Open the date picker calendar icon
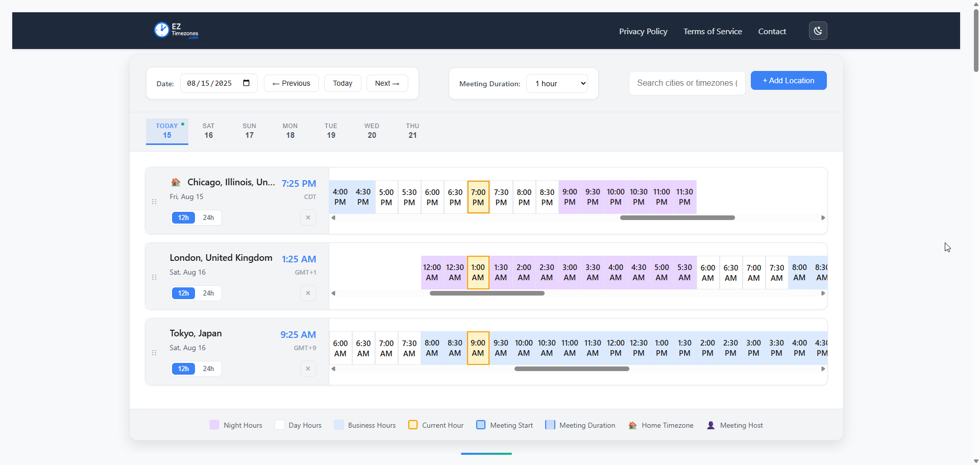The height and width of the screenshot is (465, 980). tap(247, 83)
